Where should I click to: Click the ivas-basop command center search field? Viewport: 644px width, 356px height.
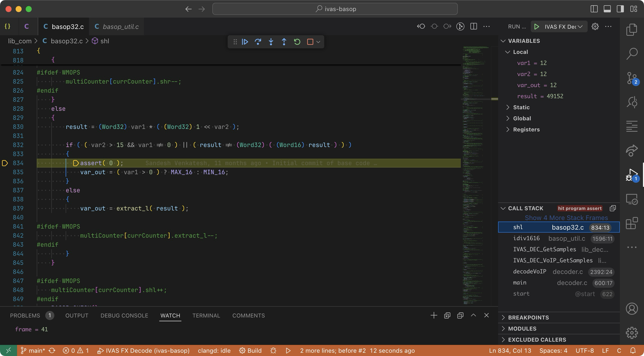click(x=335, y=9)
